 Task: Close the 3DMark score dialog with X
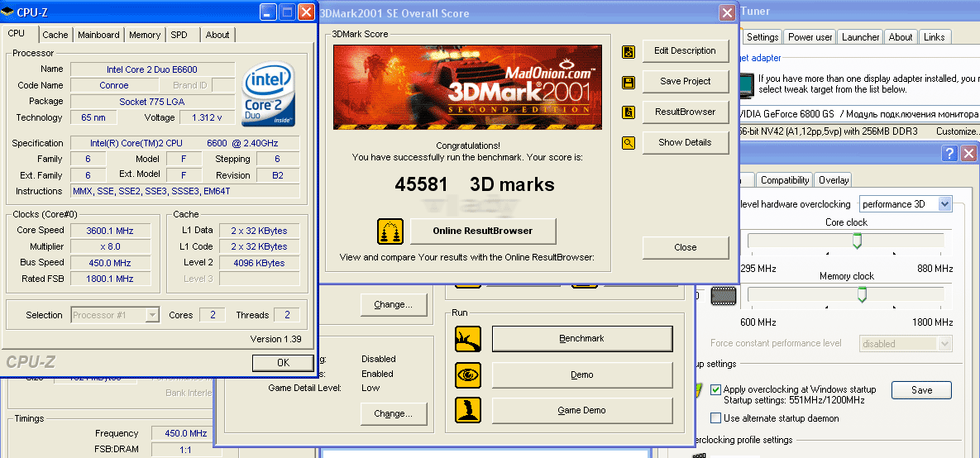(x=726, y=13)
